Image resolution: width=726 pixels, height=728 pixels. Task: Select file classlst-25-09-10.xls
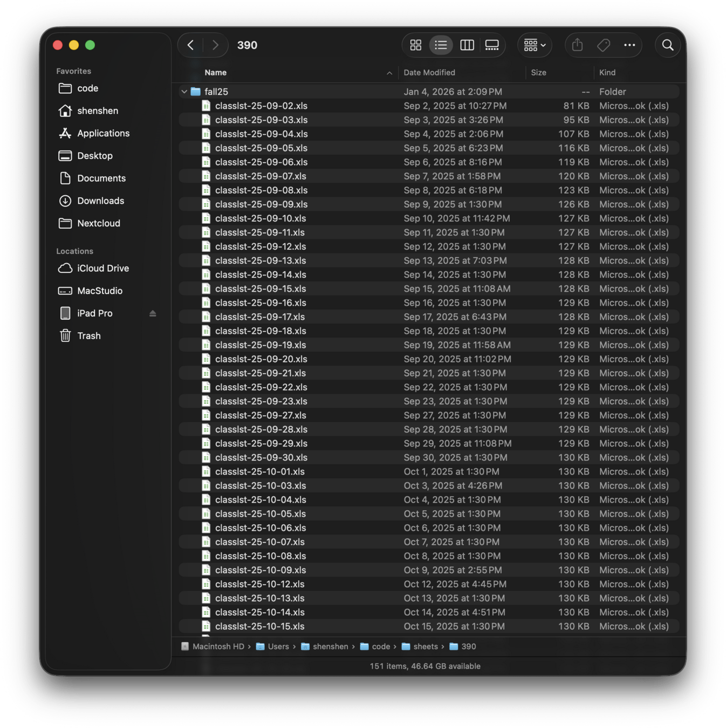(429, 218)
